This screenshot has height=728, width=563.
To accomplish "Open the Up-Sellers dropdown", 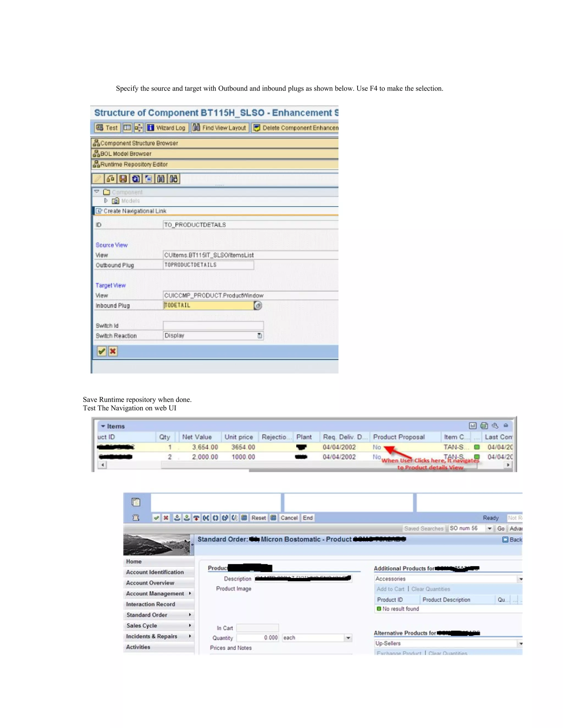I will click(520, 643).
